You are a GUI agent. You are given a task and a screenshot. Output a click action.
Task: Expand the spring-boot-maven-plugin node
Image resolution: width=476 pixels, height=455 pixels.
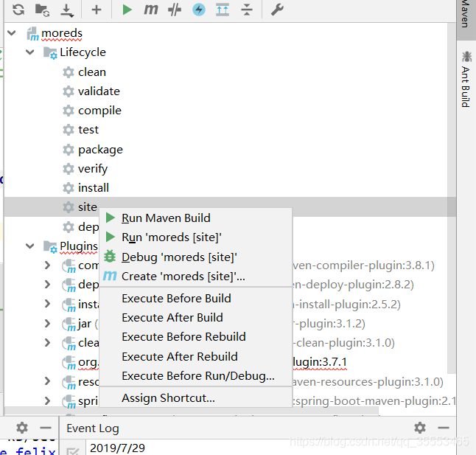47,401
